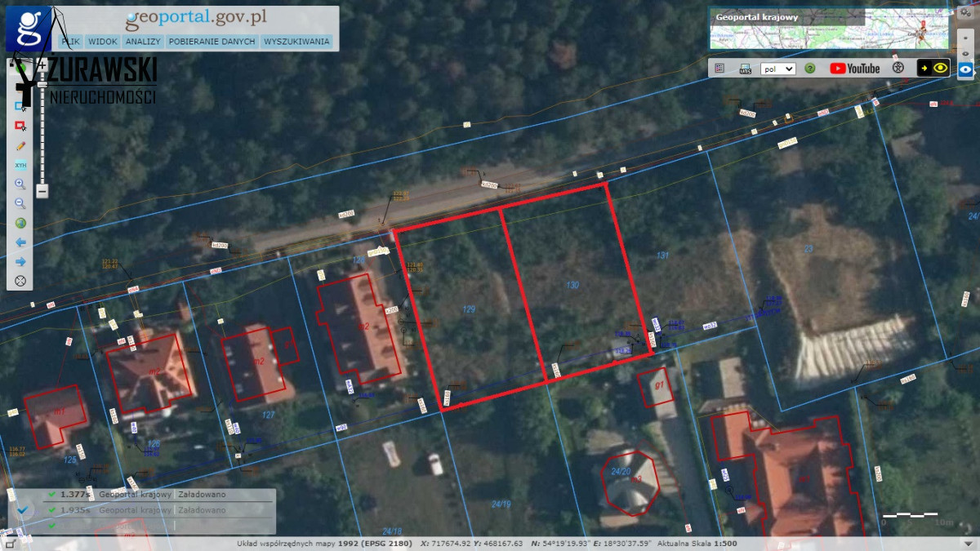Toggle the blue eye visibility button
980x551 pixels.
point(966,69)
